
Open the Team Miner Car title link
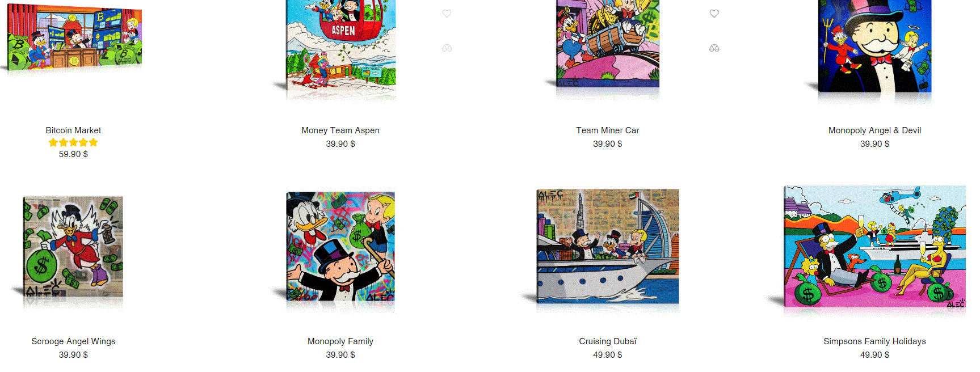coord(608,130)
